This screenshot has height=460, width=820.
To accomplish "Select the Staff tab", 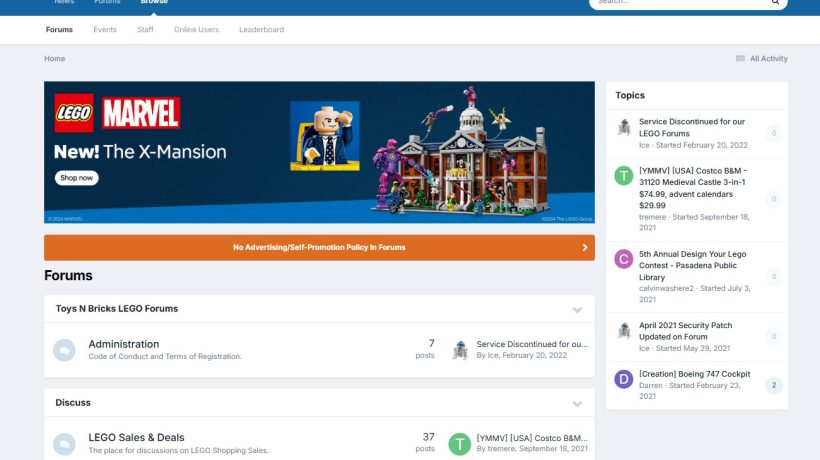I will click(x=145, y=30).
